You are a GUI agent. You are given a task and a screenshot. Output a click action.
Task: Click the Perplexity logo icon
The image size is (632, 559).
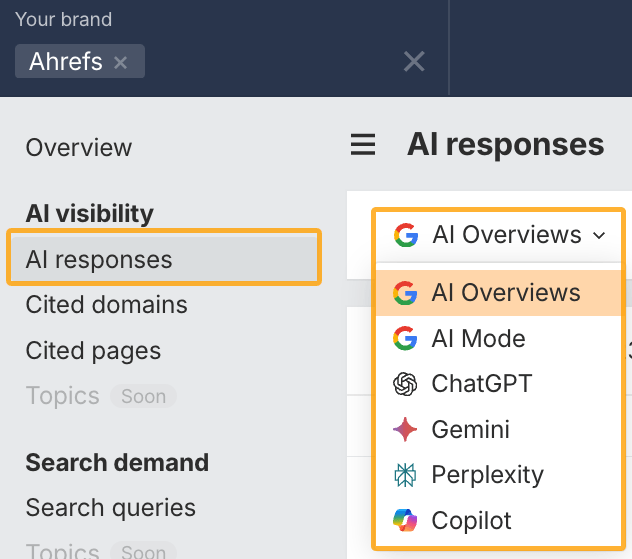pyautogui.click(x=405, y=475)
